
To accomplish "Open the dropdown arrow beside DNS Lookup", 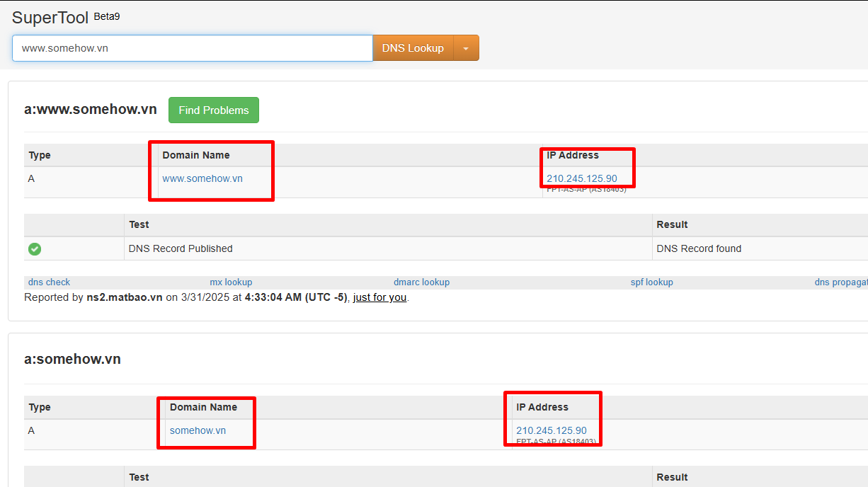I will point(466,48).
